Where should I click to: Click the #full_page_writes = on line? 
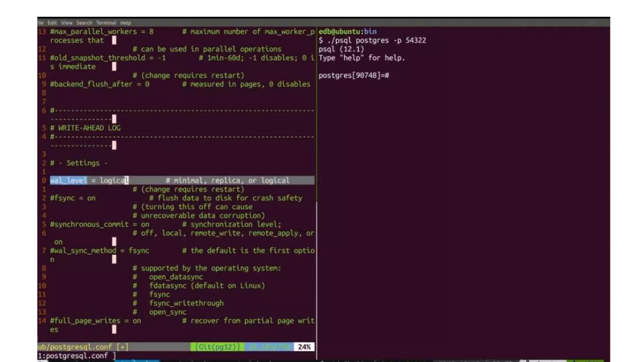point(95,321)
